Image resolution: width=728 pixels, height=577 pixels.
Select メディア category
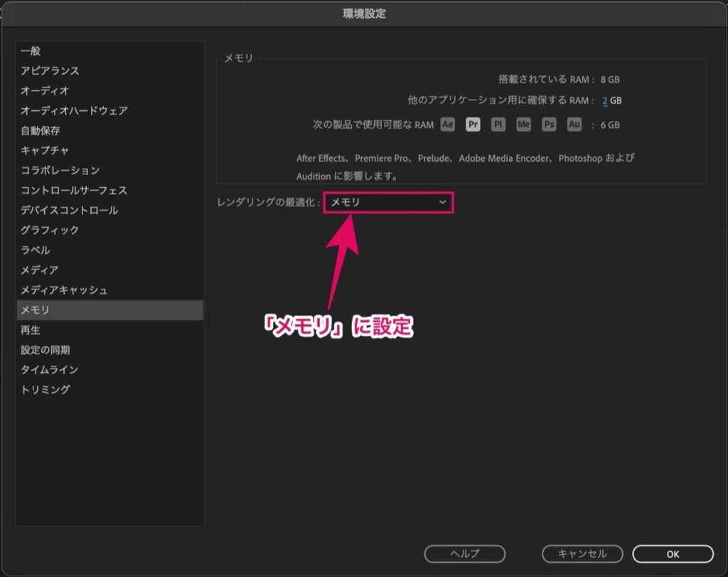110,270
